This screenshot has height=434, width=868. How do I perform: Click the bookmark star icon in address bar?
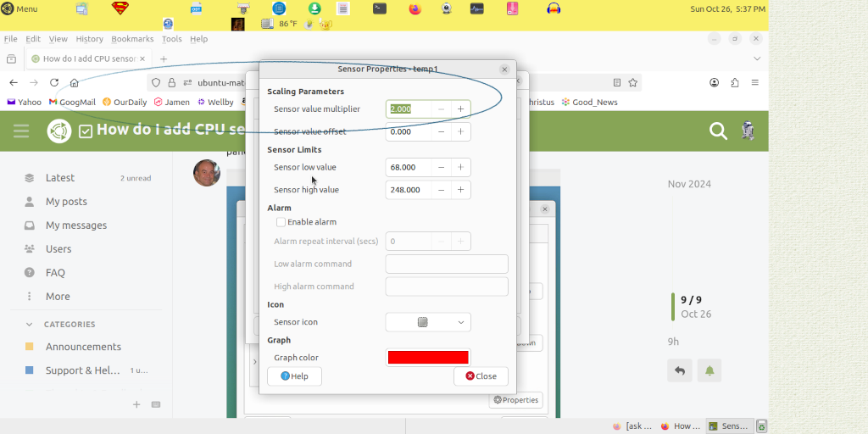[x=632, y=82]
